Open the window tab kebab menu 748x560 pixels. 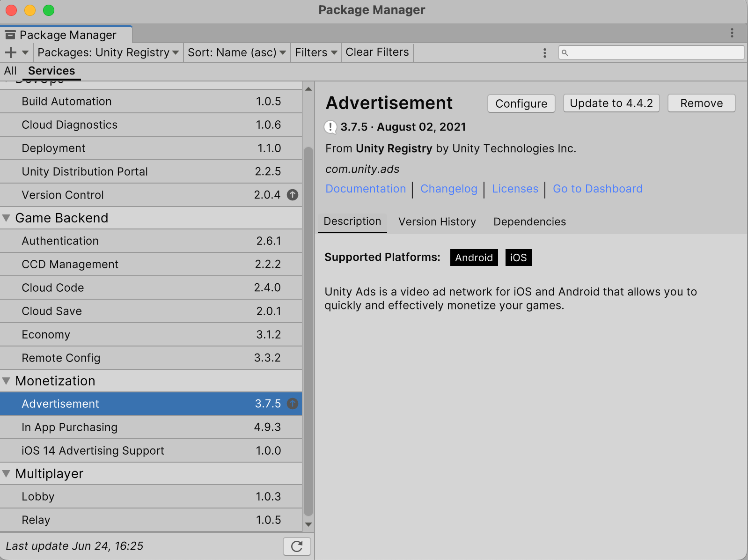pos(732,33)
